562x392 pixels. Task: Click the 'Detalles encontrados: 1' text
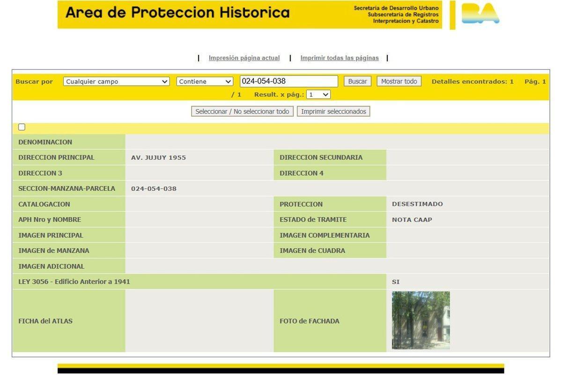(x=473, y=81)
